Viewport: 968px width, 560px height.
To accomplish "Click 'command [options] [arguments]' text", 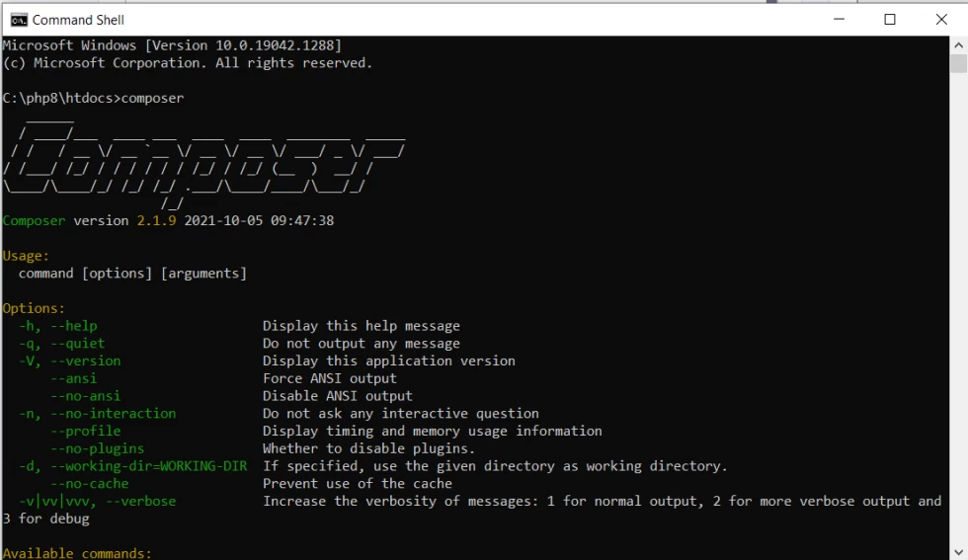I will coord(132,274).
